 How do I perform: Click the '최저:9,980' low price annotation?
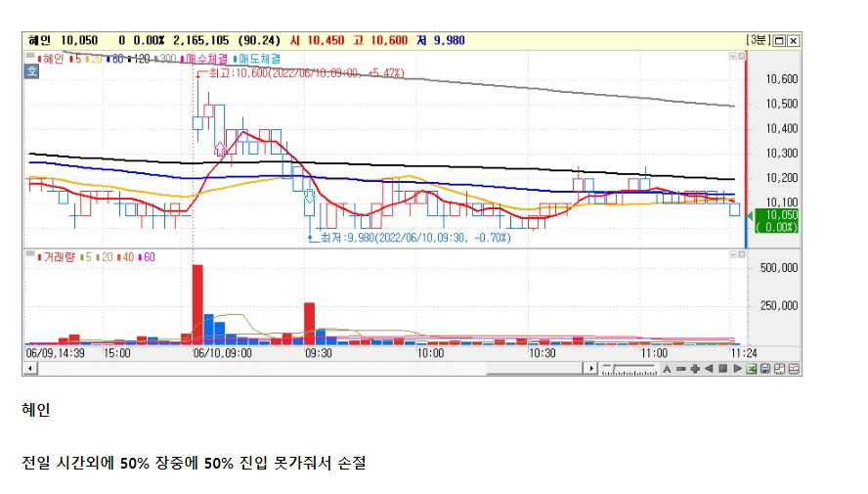pos(415,238)
